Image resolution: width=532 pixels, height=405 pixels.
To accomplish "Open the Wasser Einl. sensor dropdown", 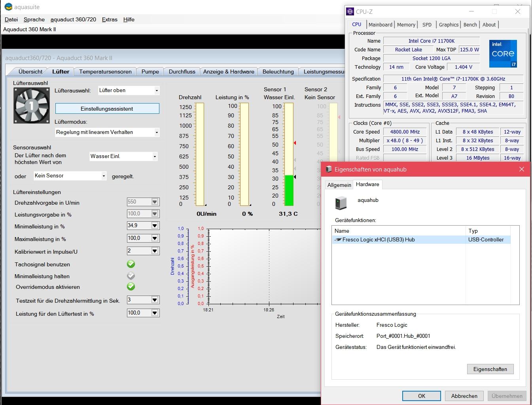I will pyautogui.click(x=123, y=156).
